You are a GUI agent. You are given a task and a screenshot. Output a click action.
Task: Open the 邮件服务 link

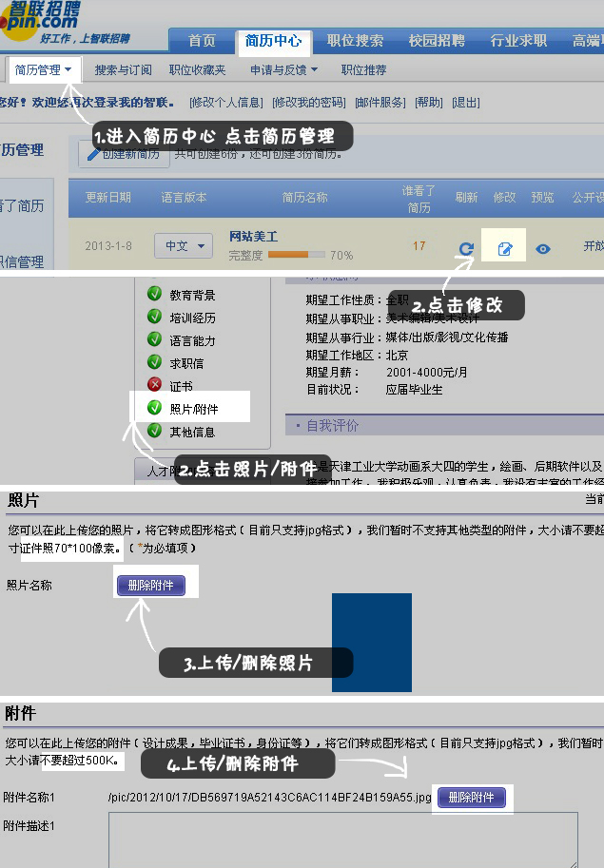380,103
